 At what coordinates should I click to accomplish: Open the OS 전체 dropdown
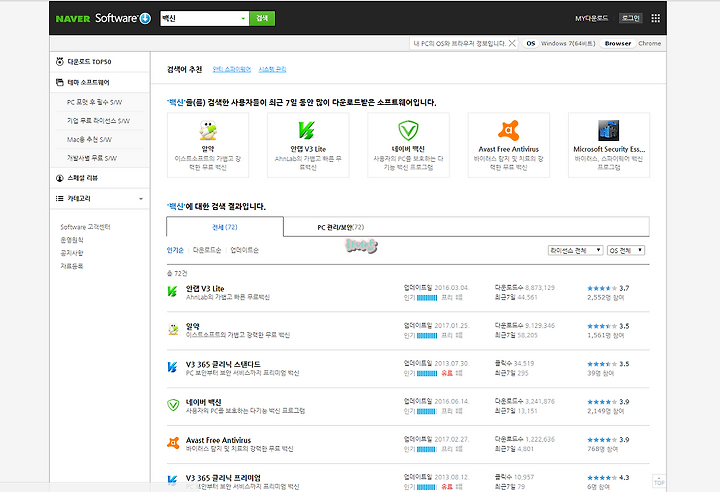click(626, 250)
